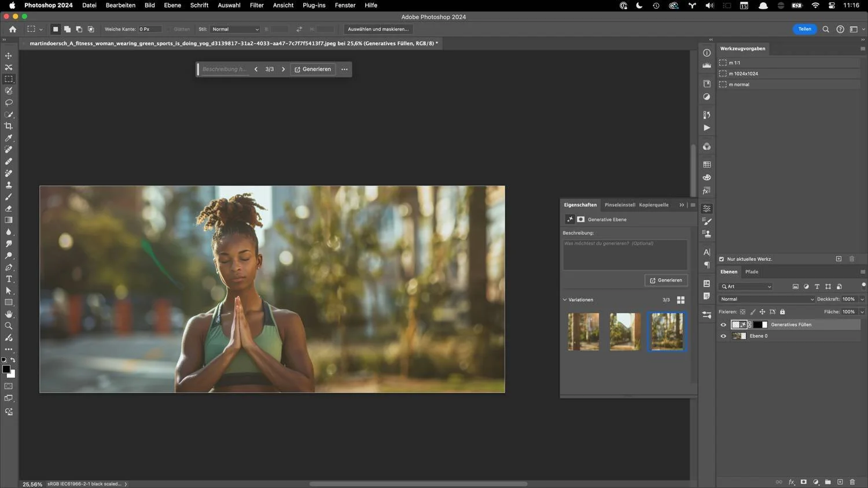Image resolution: width=868 pixels, height=488 pixels.
Task: Uncheck Nur aktuelles Werkz. checkbox
Action: tap(721, 259)
